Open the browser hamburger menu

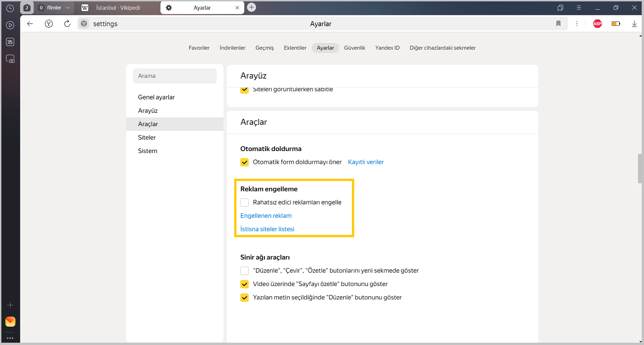point(579,8)
